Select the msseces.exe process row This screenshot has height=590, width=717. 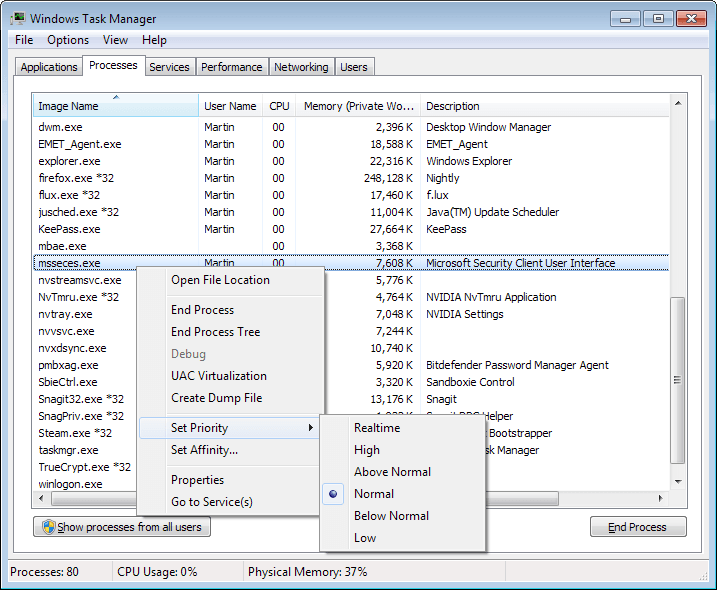pos(351,263)
